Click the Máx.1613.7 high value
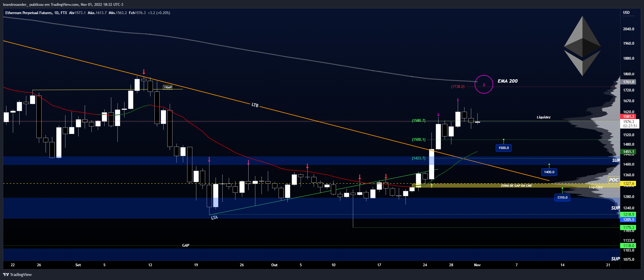This screenshot has width=644, height=280. pyautogui.click(x=97, y=13)
